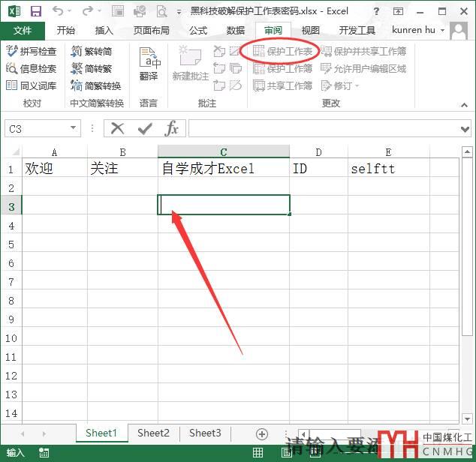Open 同义词库 thesaurus
The width and height of the screenshot is (476, 462).
pyautogui.click(x=31, y=85)
